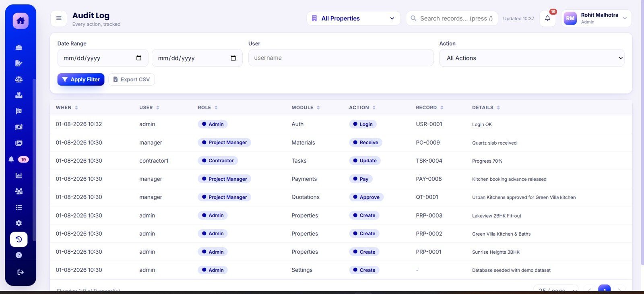This screenshot has height=294, width=644.
Task: Open the balance scale quotations icon
Action: pos(19,79)
